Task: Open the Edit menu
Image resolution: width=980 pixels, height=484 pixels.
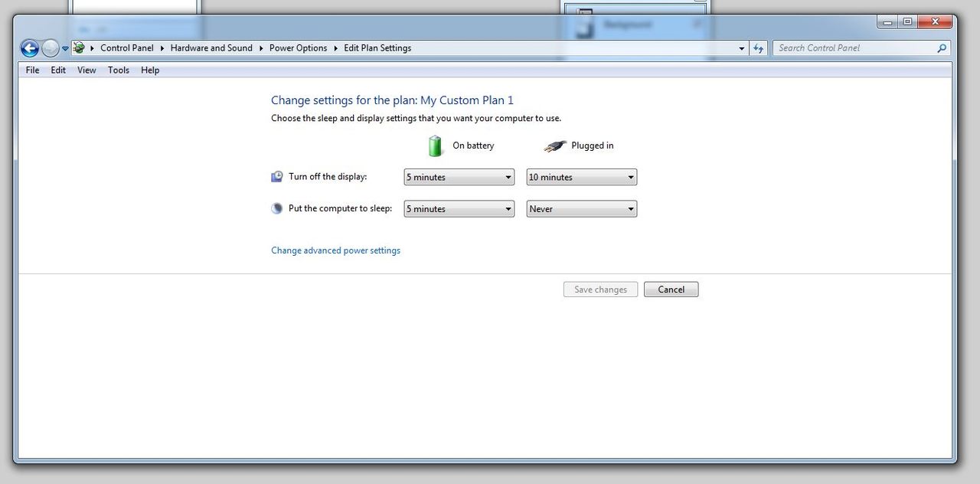Action: point(58,70)
